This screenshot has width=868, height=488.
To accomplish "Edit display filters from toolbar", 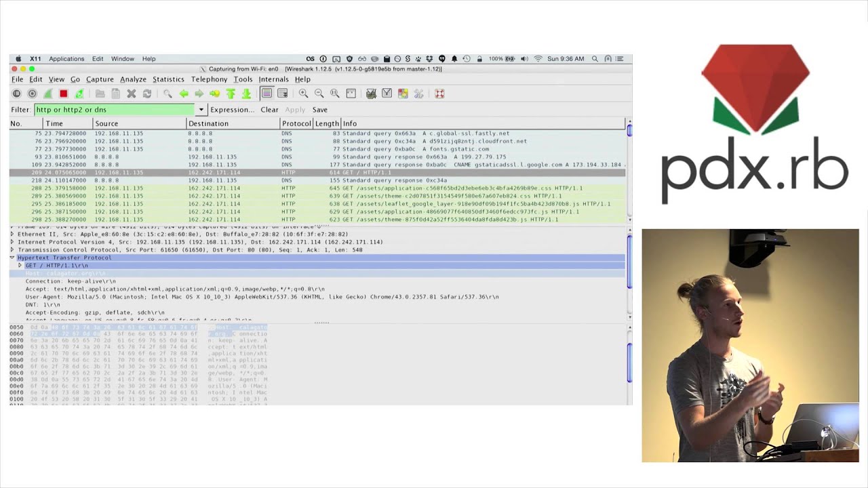I will 387,94.
